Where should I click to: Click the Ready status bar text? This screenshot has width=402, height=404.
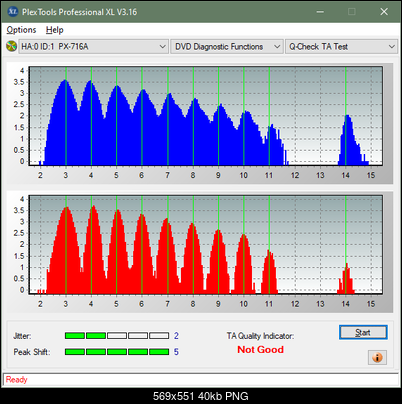(x=17, y=380)
